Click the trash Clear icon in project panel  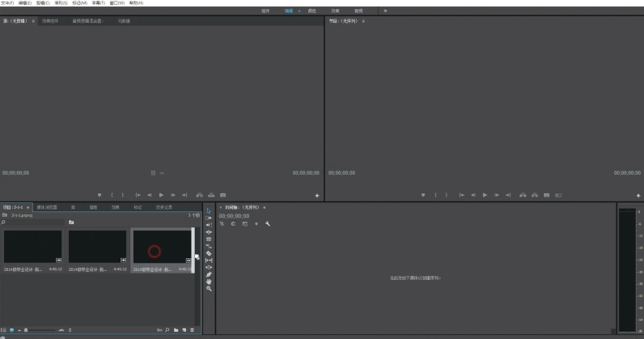[x=193, y=330]
